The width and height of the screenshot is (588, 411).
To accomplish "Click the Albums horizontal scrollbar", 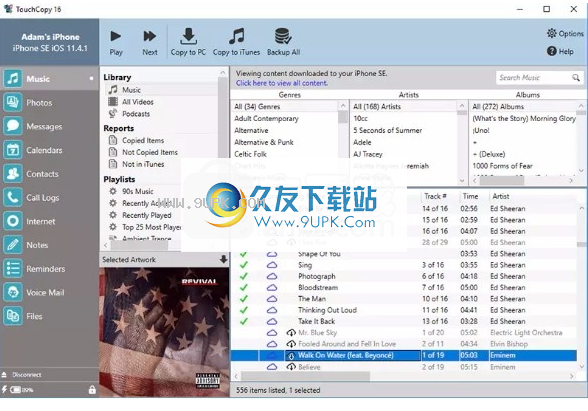I will click(501, 181).
